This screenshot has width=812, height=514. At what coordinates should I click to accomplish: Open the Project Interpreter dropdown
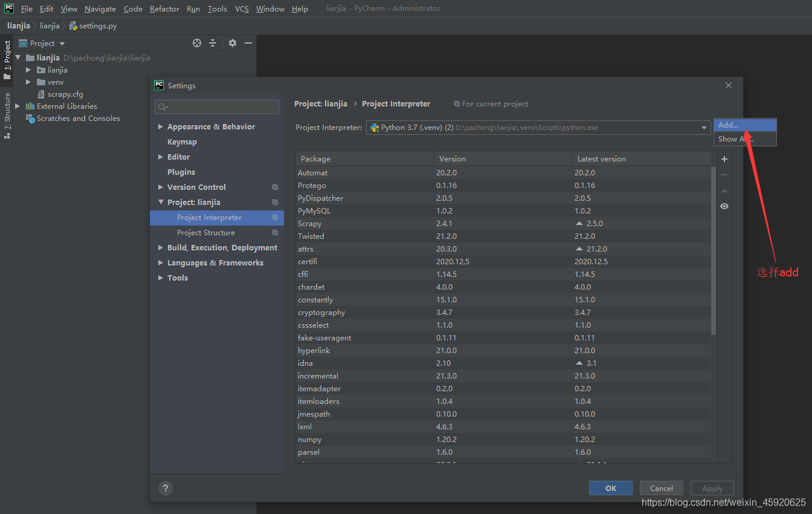(x=704, y=128)
